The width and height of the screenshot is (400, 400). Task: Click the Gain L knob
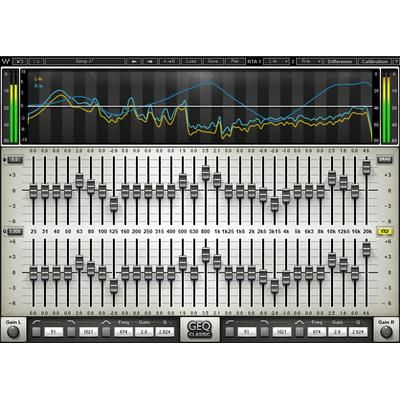[13, 332]
